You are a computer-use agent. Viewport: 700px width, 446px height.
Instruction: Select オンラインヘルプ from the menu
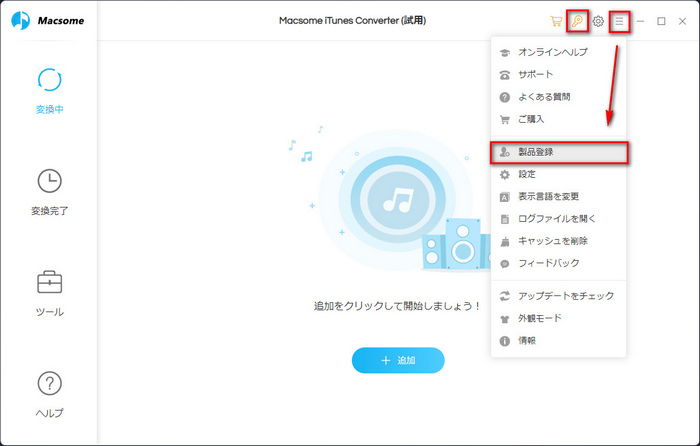click(558, 52)
